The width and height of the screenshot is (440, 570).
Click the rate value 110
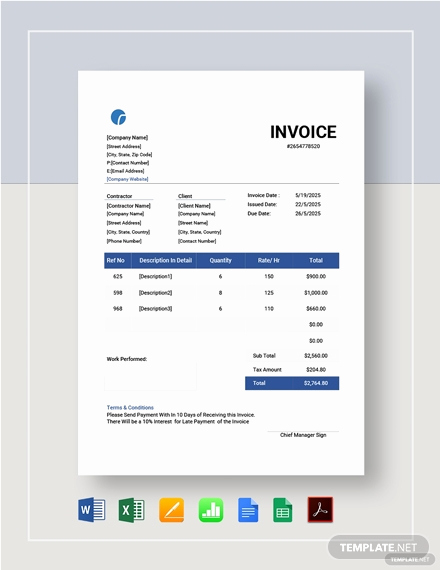tap(269, 309)
